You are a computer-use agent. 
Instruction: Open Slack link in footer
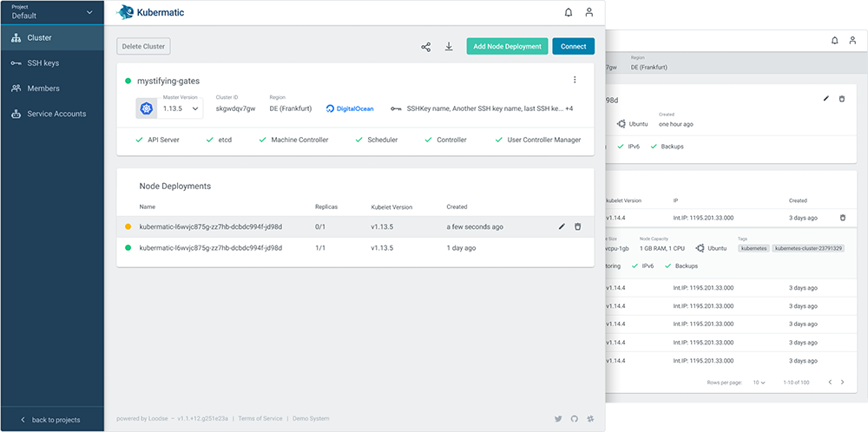pyautogui.click(x=590, y=419)
